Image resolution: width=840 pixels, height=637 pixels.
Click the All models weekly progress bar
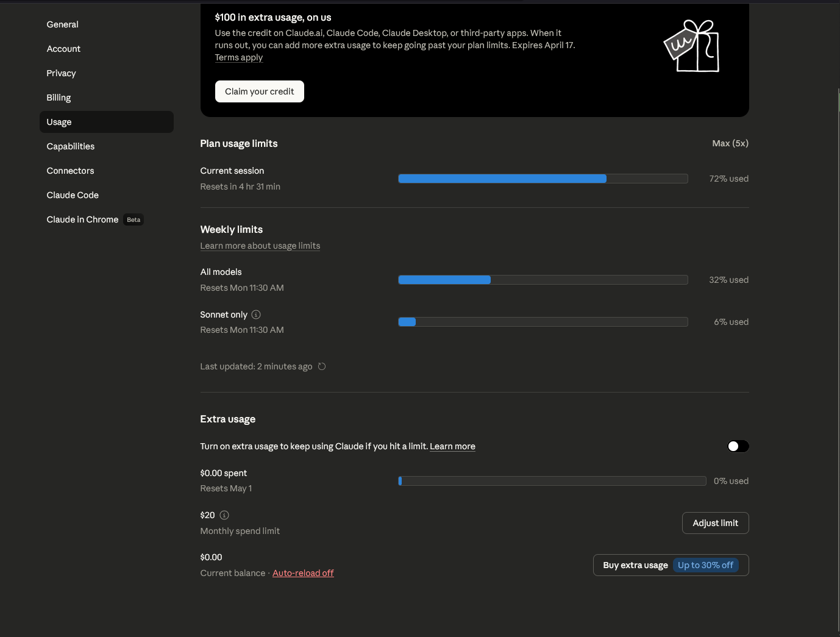coord(543,280)
